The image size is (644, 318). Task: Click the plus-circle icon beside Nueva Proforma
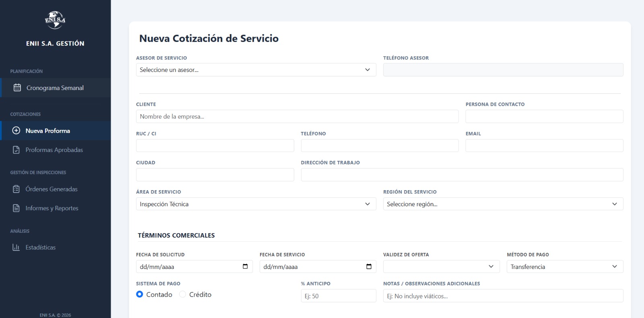click(x=16, y=131)
